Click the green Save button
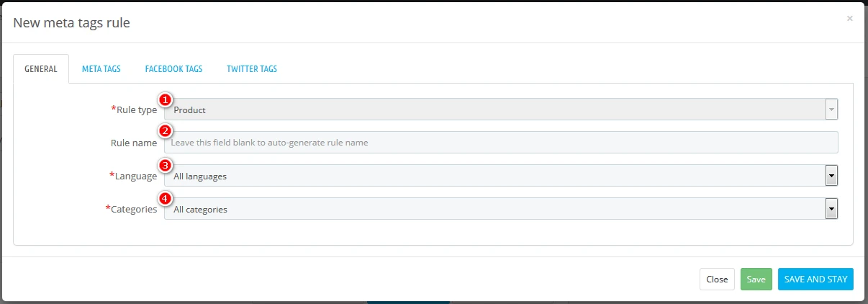Screen dimensions: 868x304 [756, 279]
